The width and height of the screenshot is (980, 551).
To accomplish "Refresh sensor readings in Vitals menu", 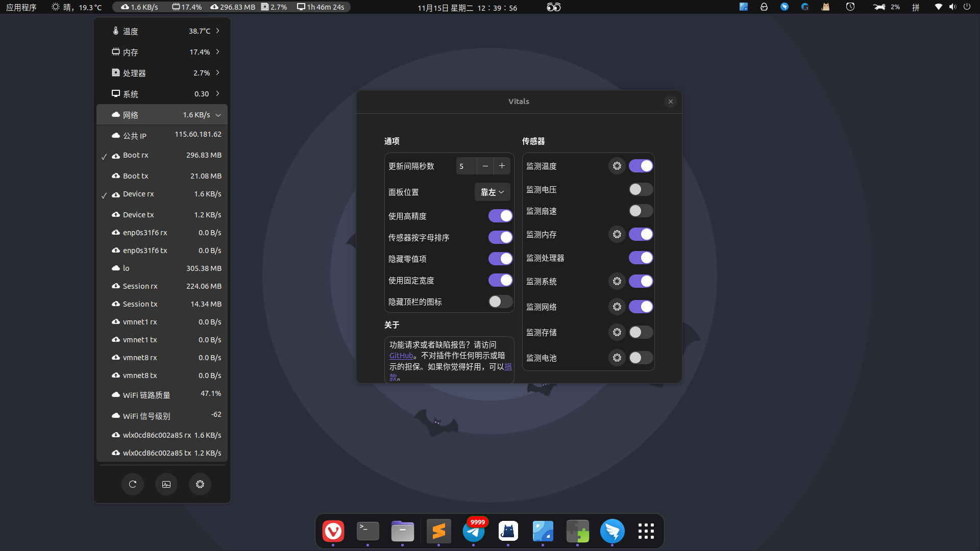I will coord(133,484).
